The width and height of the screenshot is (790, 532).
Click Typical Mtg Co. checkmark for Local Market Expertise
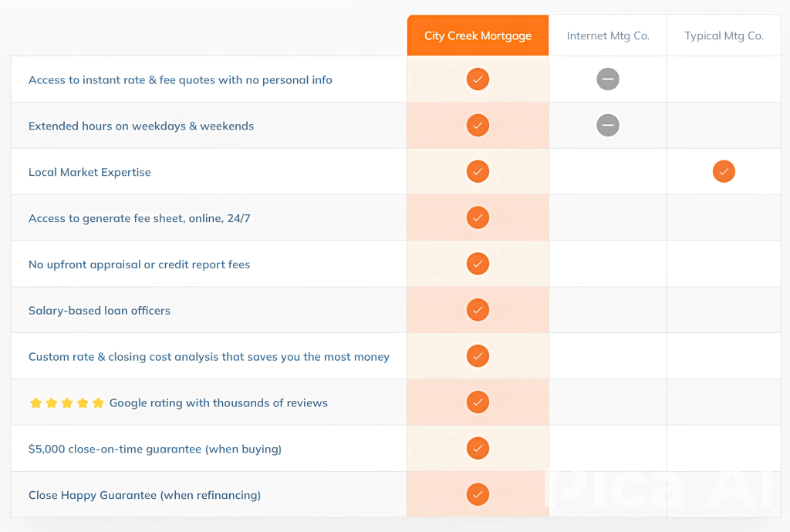point(724,172)
